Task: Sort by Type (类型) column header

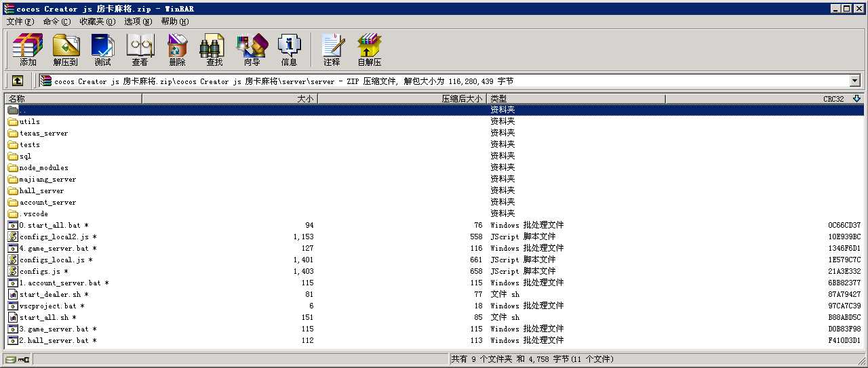Action: point(576,99)
